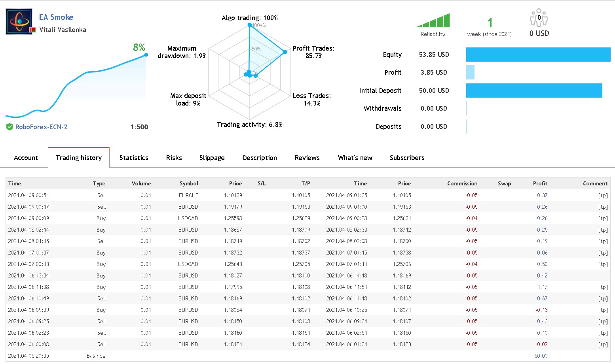Click the 8% growth chart endpoint

click(146, 55)
